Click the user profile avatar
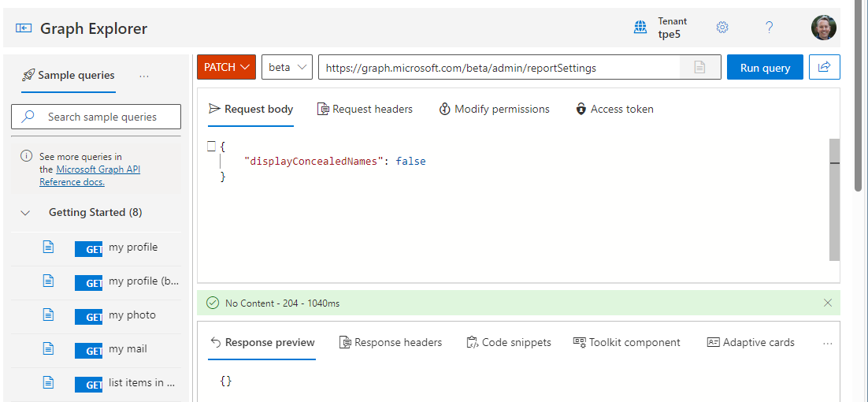 (x=823, y=28)
